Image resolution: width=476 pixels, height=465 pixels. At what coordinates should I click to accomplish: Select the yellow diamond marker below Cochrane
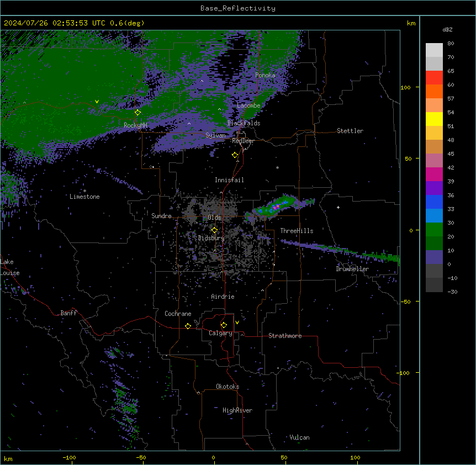(188, 326)
